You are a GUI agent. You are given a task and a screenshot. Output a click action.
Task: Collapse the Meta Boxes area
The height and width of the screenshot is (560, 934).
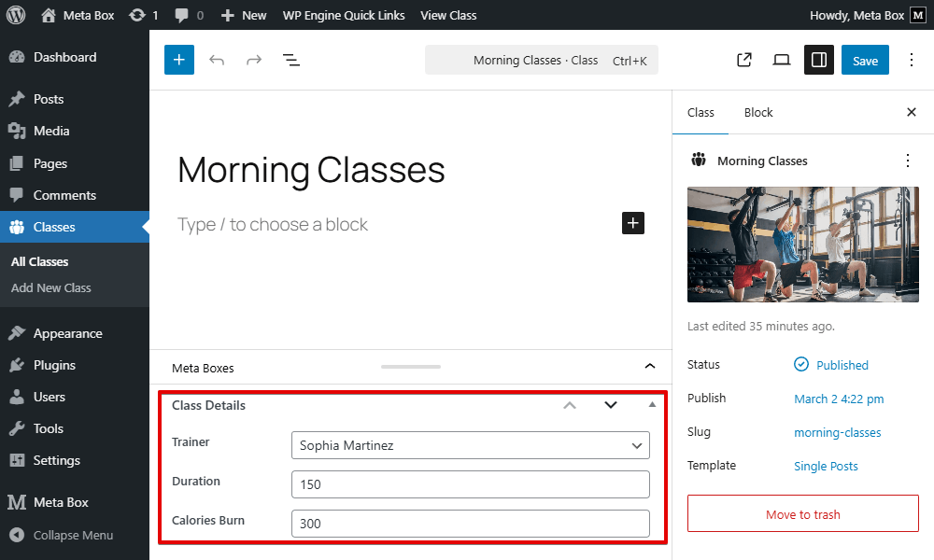pos(650,366)
